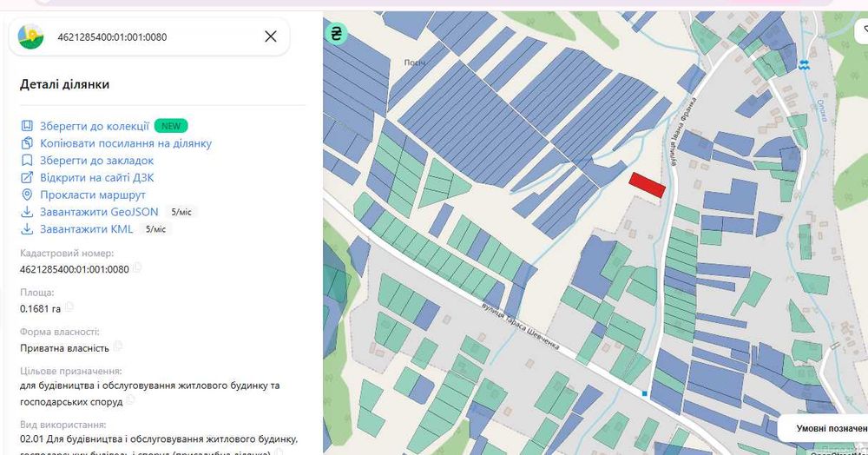Download parcel via 'Завантажити GeoJSON'
This screenshot has height=455, width=868.
[99, 212]
